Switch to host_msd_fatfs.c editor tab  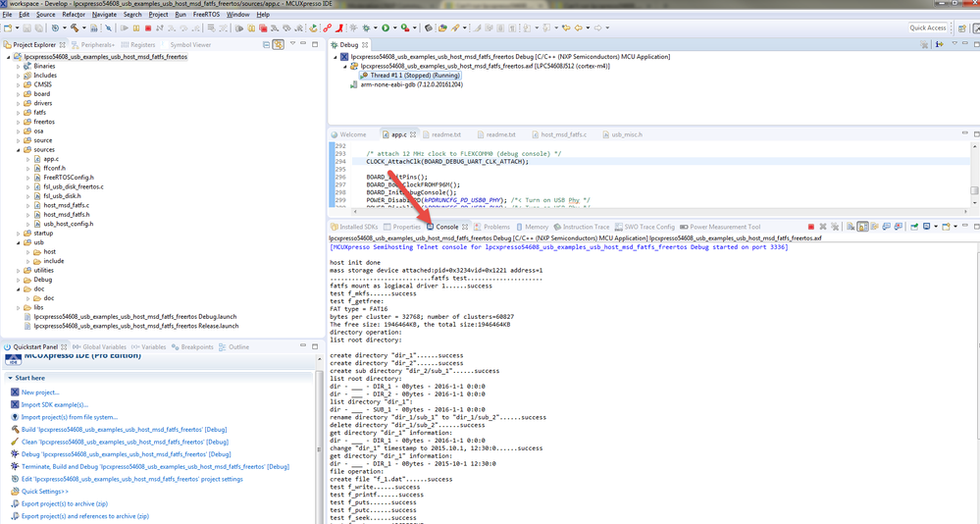tap(559, 134)
